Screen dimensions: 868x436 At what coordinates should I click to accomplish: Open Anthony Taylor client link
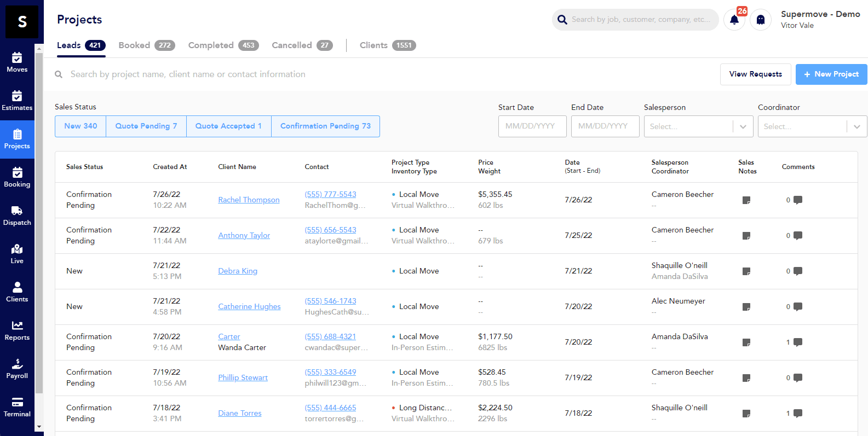click(x=244, y=236)
